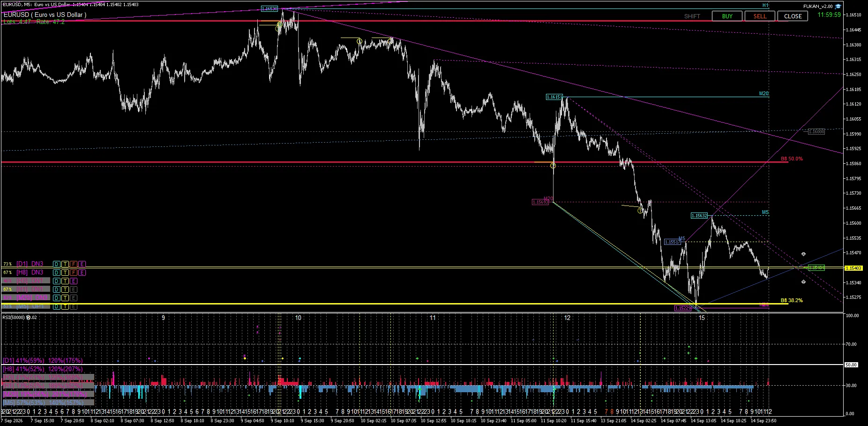Click the T box on the M5 row
Image resolution: width=868 pixels, height=426 pixels.
pos(65,306)
